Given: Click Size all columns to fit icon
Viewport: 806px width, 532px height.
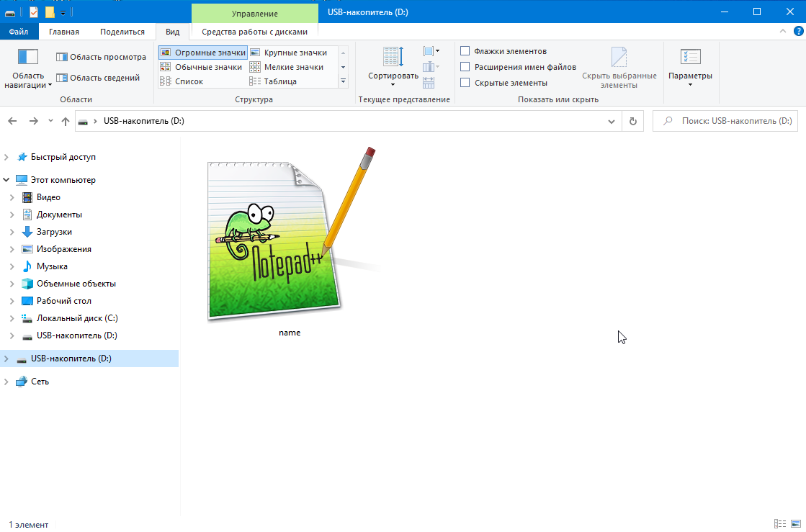Looking at the screenshot, I should click(x=429, y=83).
